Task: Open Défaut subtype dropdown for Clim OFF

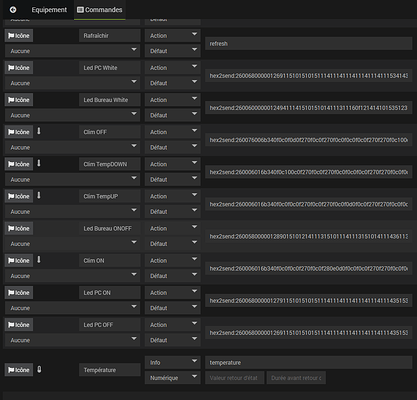Action: pyautogui.click(x=173, y=147)
